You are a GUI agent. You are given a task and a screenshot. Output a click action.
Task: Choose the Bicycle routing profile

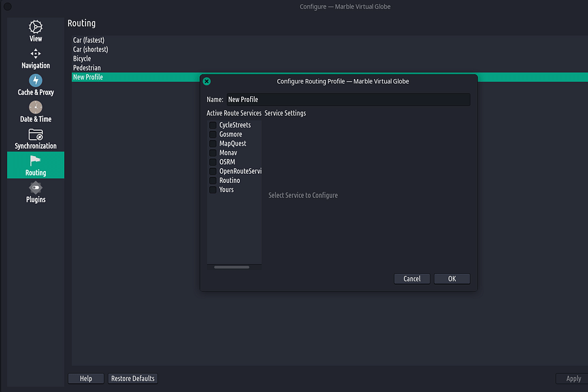(82, 59)
